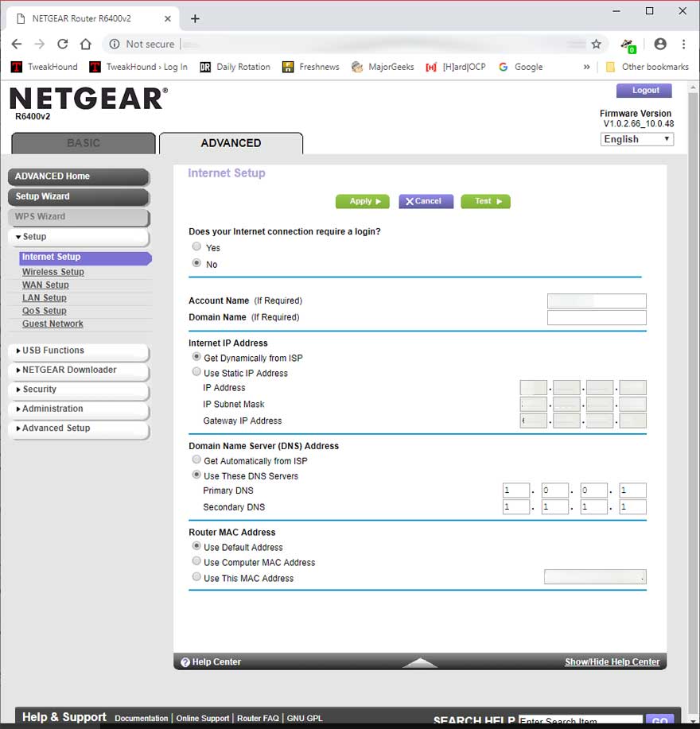This screenshot has height=729, width=700.
Task: Show more hidden bookmarks
Action: (586, 67)
